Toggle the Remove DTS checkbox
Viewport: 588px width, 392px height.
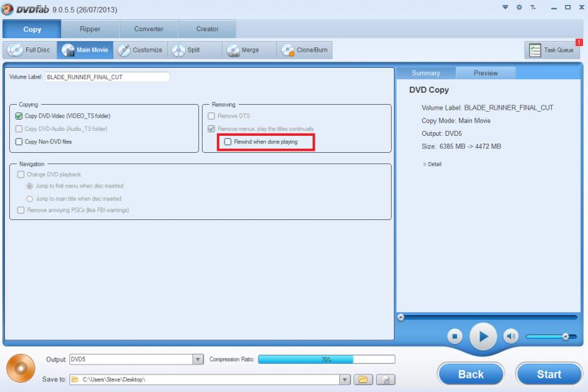(x=212, y=116)
